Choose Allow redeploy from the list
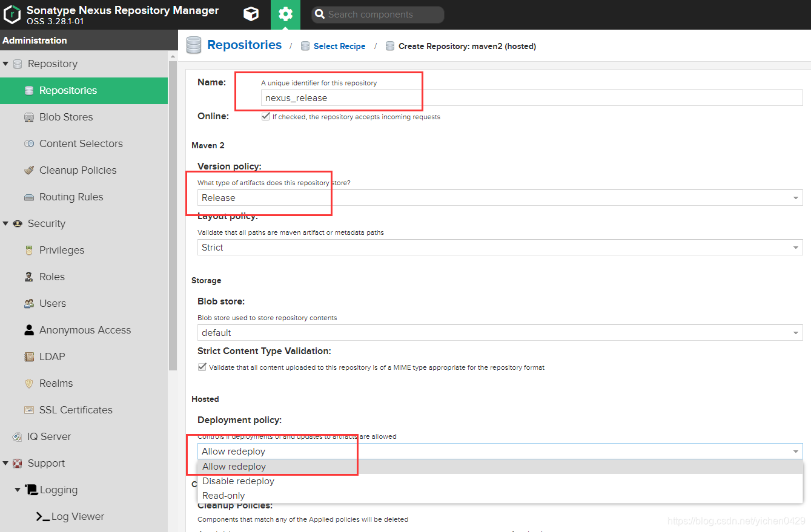This screenshot has height=532, width=811. (500, 467)
